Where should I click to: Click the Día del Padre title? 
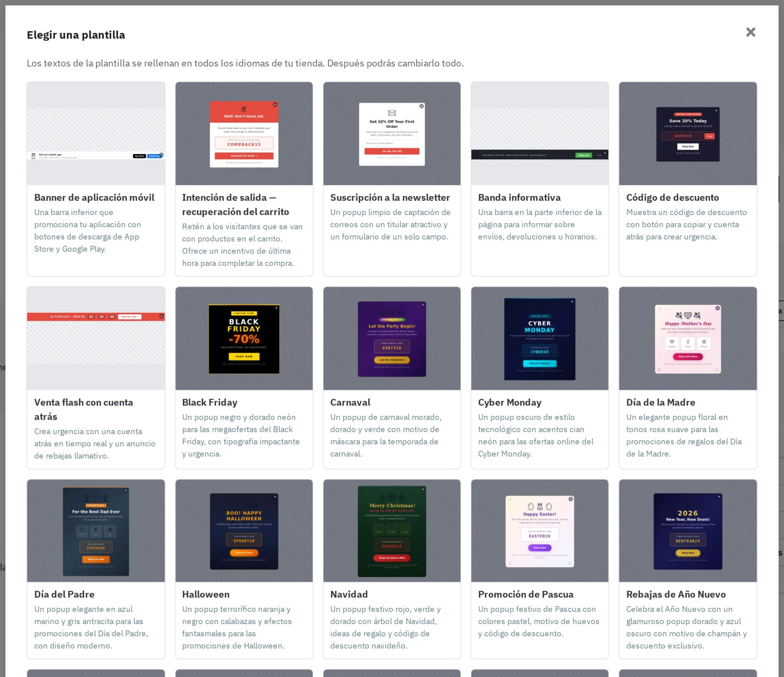click(x=64, y=594)
